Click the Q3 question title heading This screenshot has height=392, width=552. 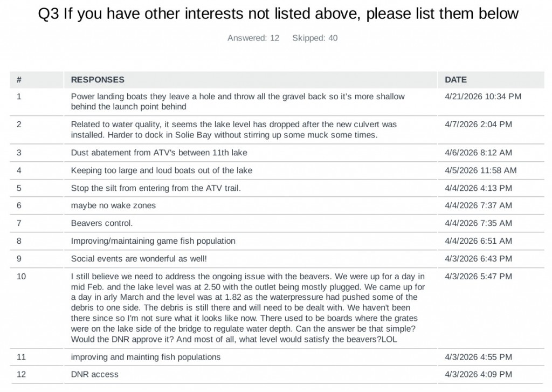coord(278,13)
